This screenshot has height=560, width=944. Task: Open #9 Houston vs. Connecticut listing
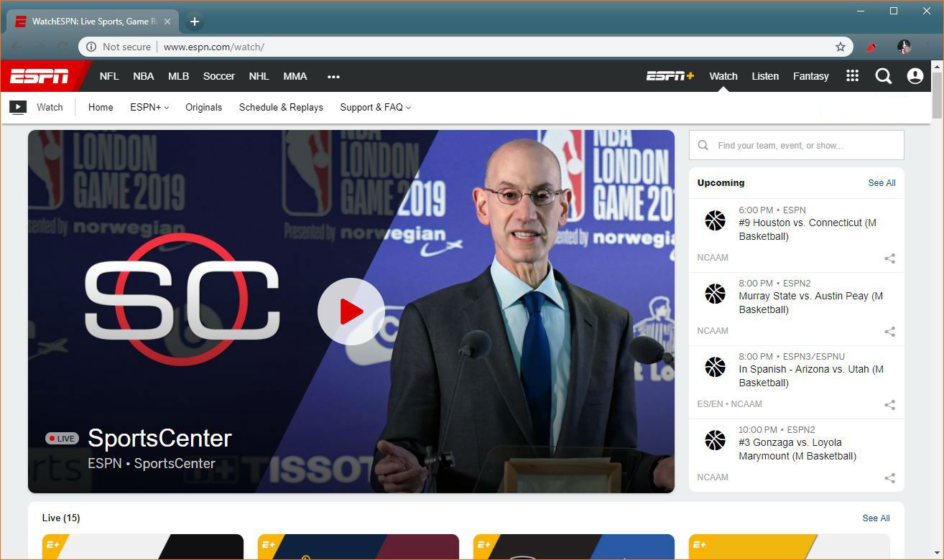(808, 230)
